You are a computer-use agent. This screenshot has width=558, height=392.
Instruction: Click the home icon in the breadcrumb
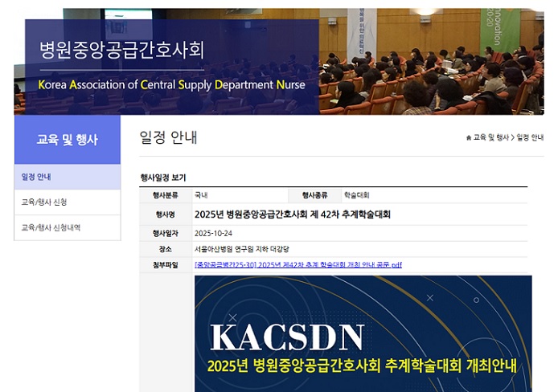tap(469, 137)
